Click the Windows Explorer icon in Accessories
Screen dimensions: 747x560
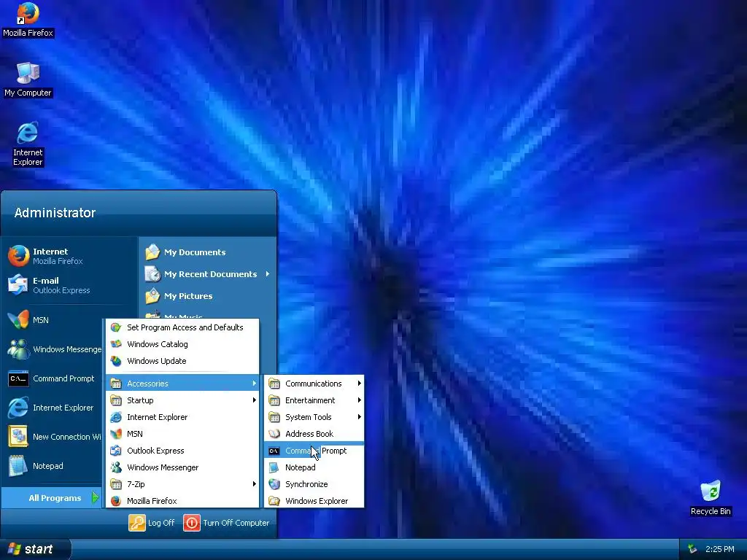274,501
